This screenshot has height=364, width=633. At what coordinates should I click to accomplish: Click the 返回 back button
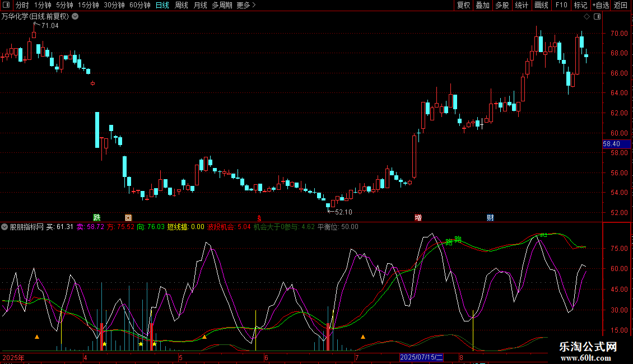pos(621,5)
